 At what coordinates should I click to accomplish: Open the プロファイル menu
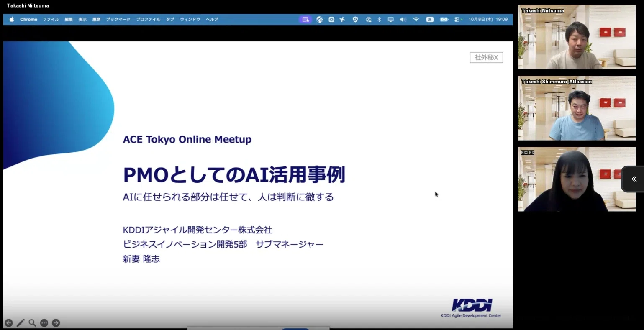[x=148, y=19]
